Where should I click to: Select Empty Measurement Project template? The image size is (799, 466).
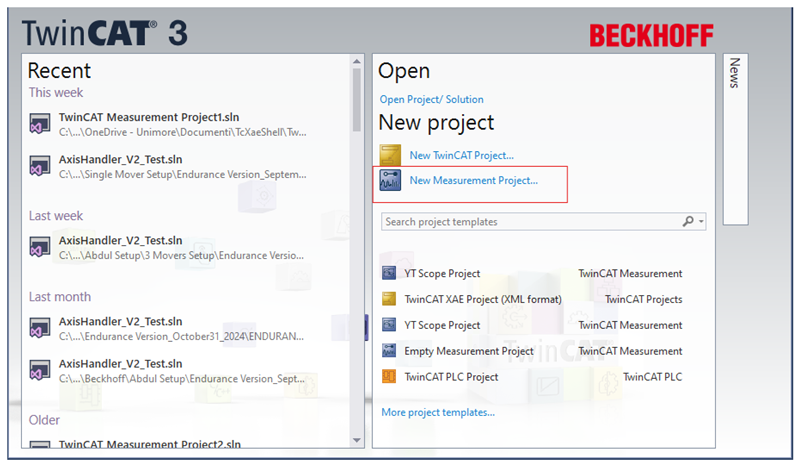[468, 351]
